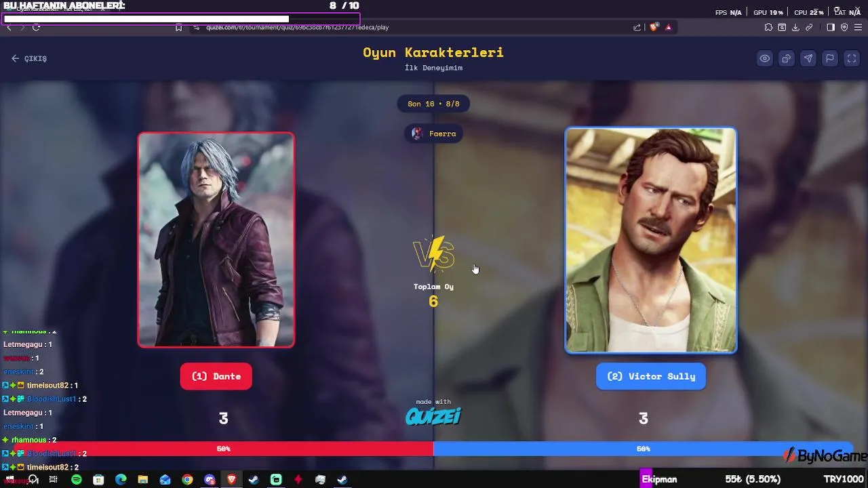Open Task View icon in taskbar
This screenshot has height=488, width=868.
tap(53, 479)
